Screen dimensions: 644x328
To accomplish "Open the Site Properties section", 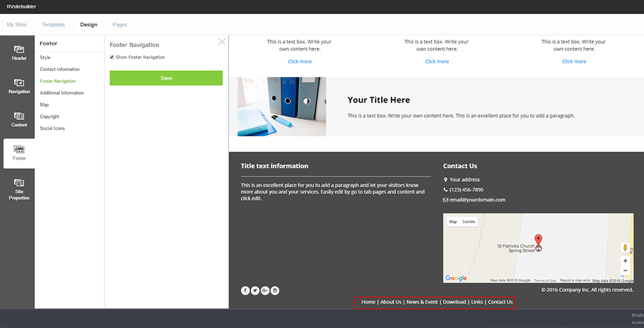I will (19, 189).
